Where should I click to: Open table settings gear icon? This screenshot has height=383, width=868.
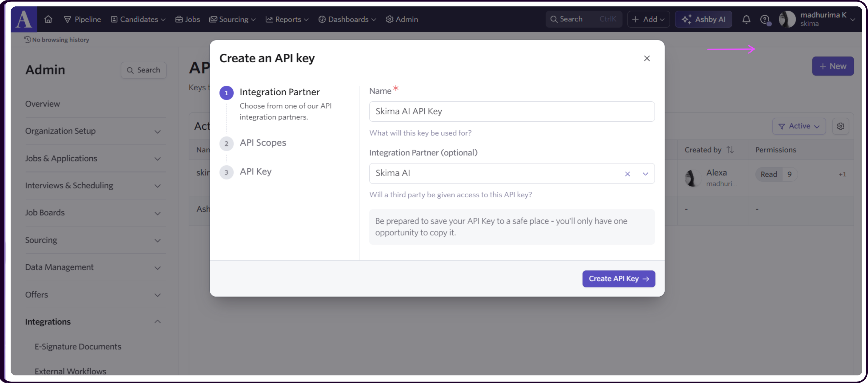840,126
